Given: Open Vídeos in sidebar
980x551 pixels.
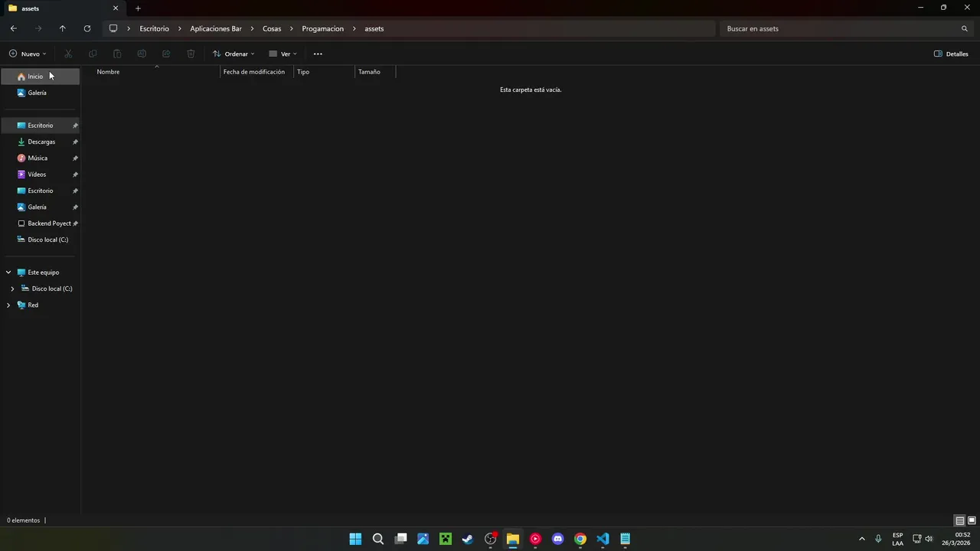Looking at the screenshot, I should coord(40,174).
